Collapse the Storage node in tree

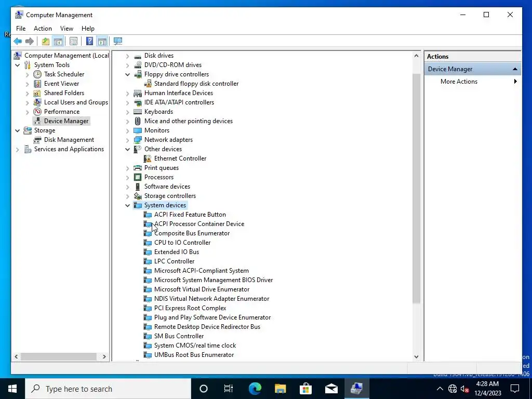click(18, 130)
